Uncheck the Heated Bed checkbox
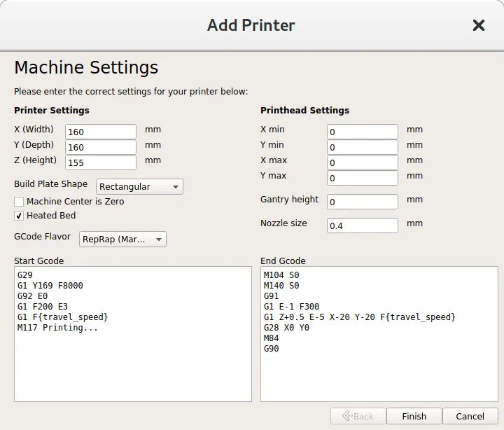The image size is (504, 430). 19,216
